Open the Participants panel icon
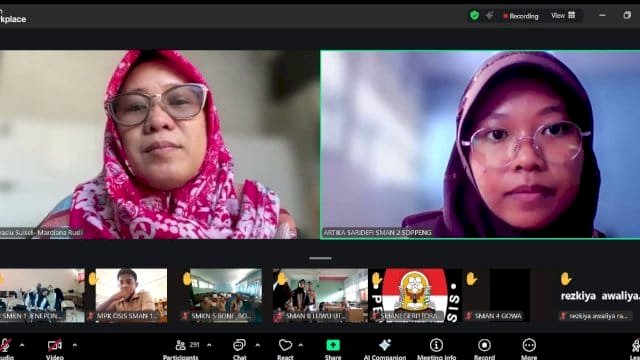 click(x=180, y=345)
